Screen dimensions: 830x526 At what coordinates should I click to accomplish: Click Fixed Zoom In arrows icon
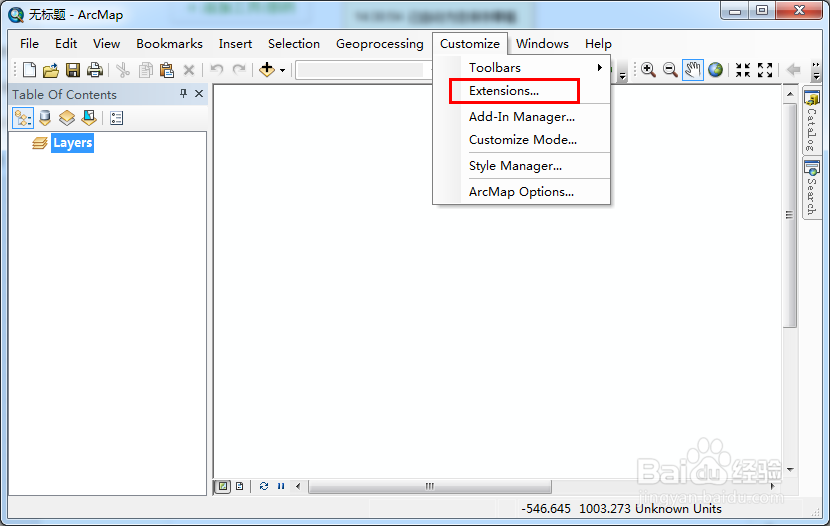(743, 70)
